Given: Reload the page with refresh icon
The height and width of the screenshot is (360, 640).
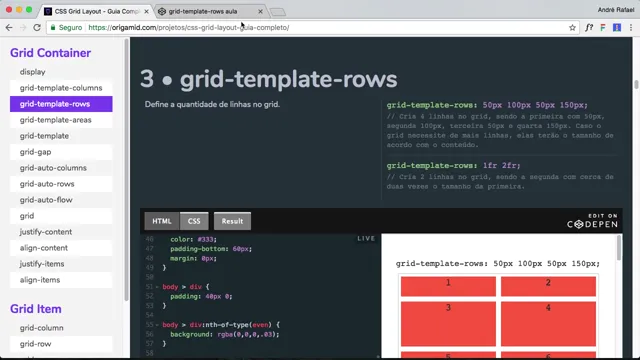Looking at the screenshot, I should pyautogui.click(x=37, y=28).
